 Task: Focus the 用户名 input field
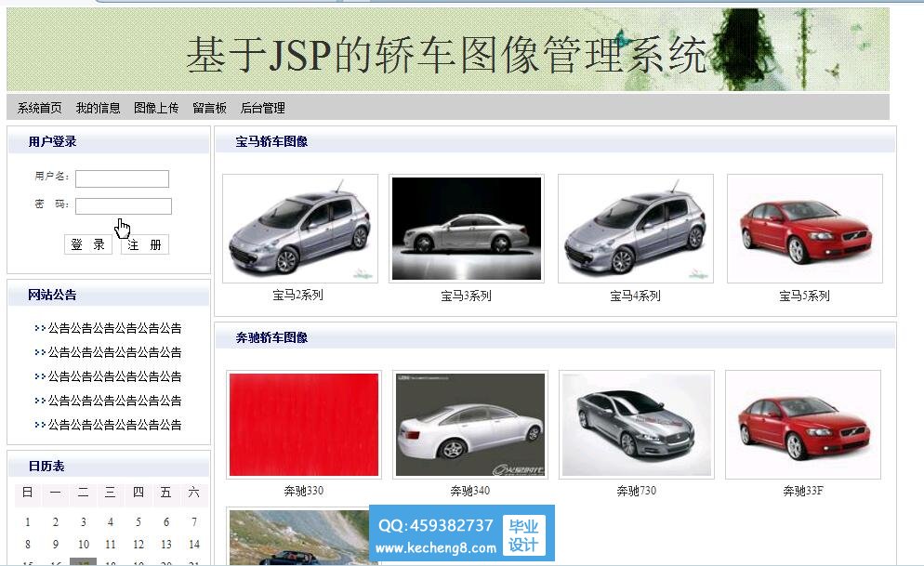122,178
